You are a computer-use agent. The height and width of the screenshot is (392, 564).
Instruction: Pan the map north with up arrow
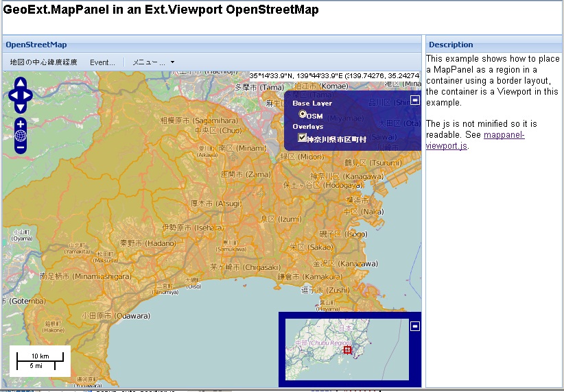pyautogui.click(x=21, y=84)
